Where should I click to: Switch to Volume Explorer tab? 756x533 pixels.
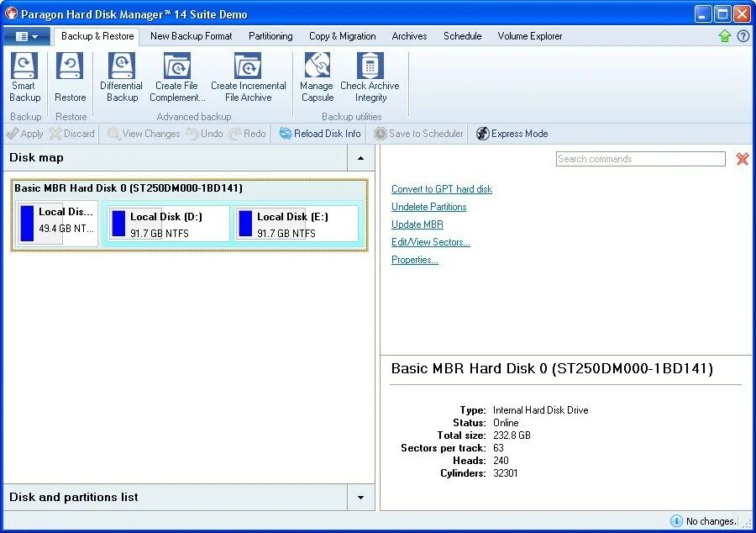[x=530, y=36]
